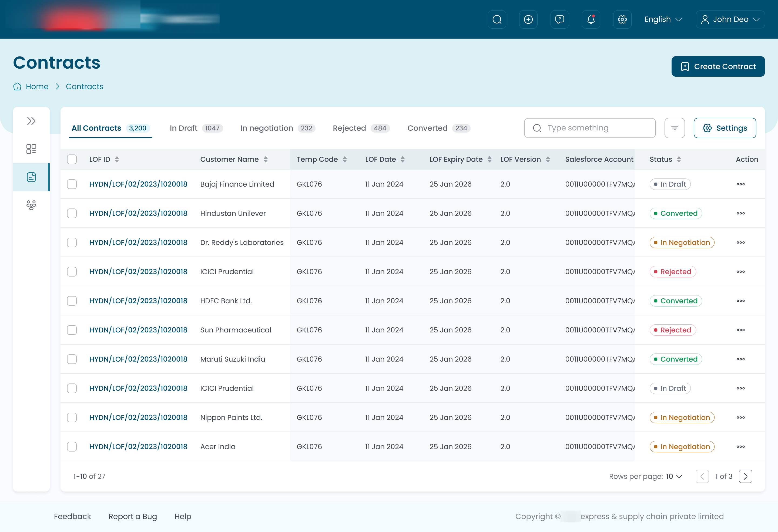Click the 1-10 of 27 record count
Screen dimensions: 778x532
[89, 476]
